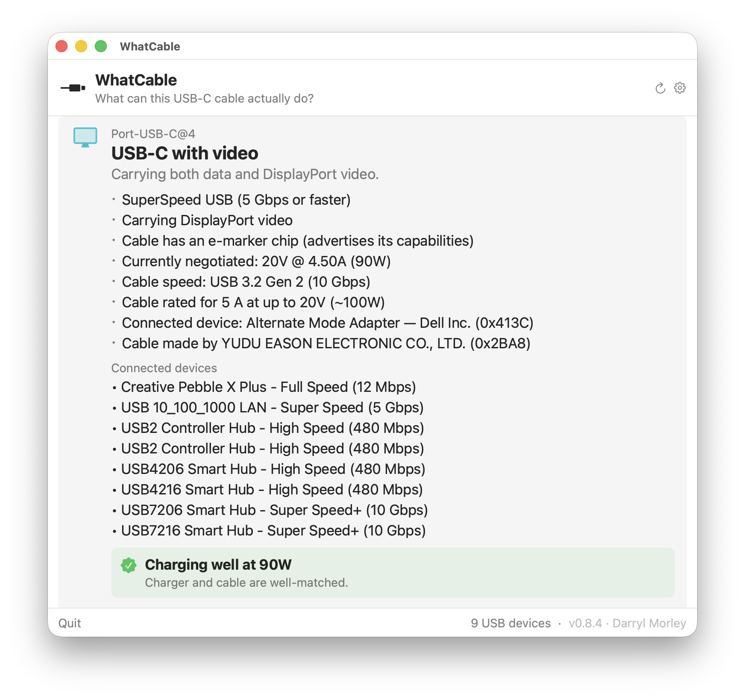Click the 'USB-C with video' heading
The width and height of the screenshot is (745, 700).
coord(185,153)
